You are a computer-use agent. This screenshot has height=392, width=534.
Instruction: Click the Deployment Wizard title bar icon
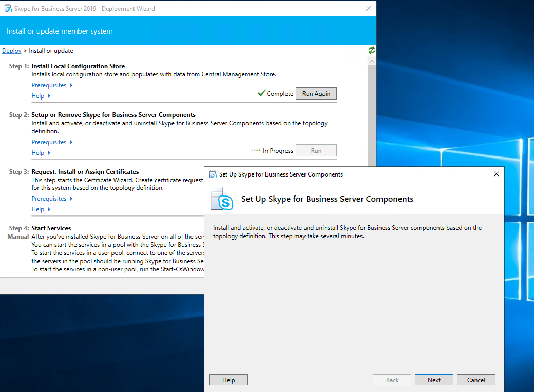[8, 8]
